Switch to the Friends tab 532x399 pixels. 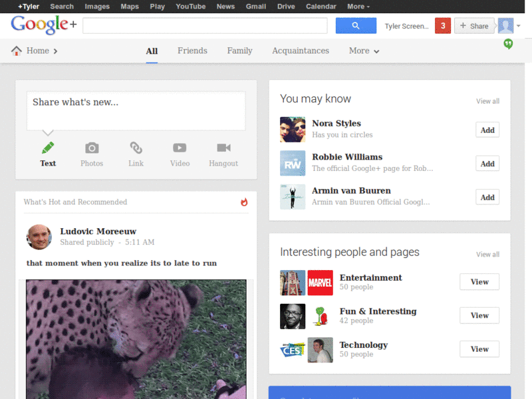tap(192, 51)
